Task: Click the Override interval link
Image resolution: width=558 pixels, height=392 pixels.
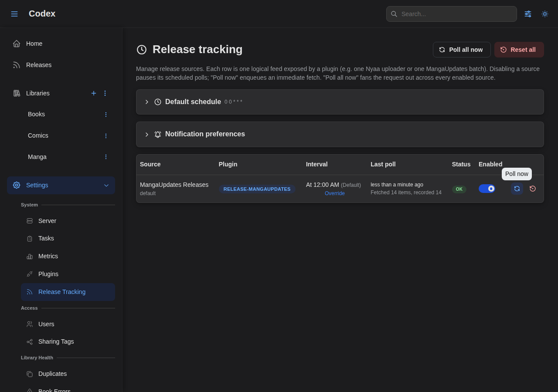Action: (x=335, y=193)
